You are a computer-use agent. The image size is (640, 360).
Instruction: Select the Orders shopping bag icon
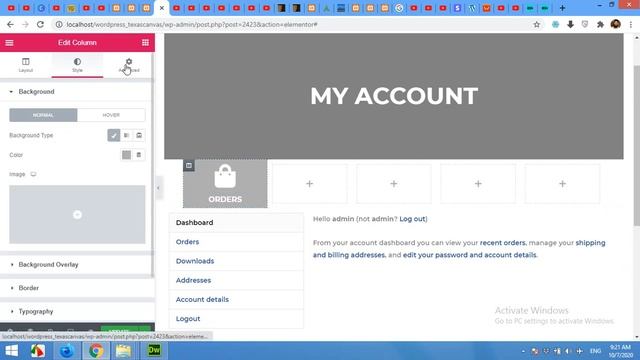[225, 176]
